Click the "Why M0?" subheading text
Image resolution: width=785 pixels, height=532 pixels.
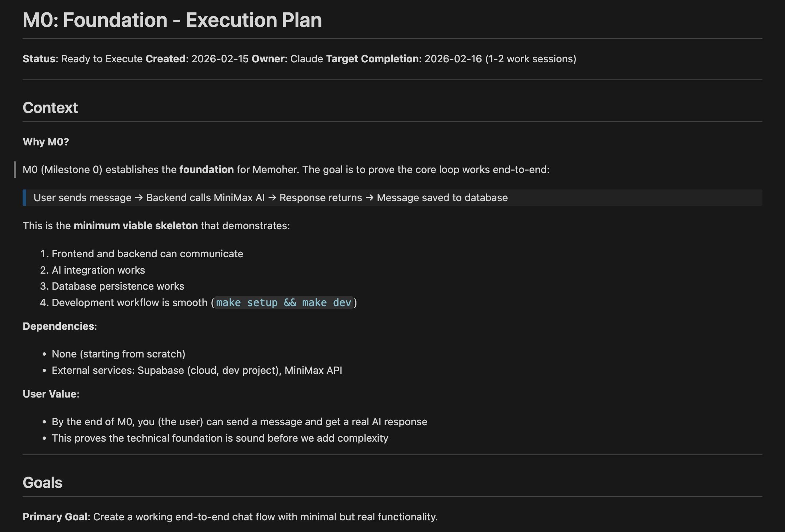point(46,142)
